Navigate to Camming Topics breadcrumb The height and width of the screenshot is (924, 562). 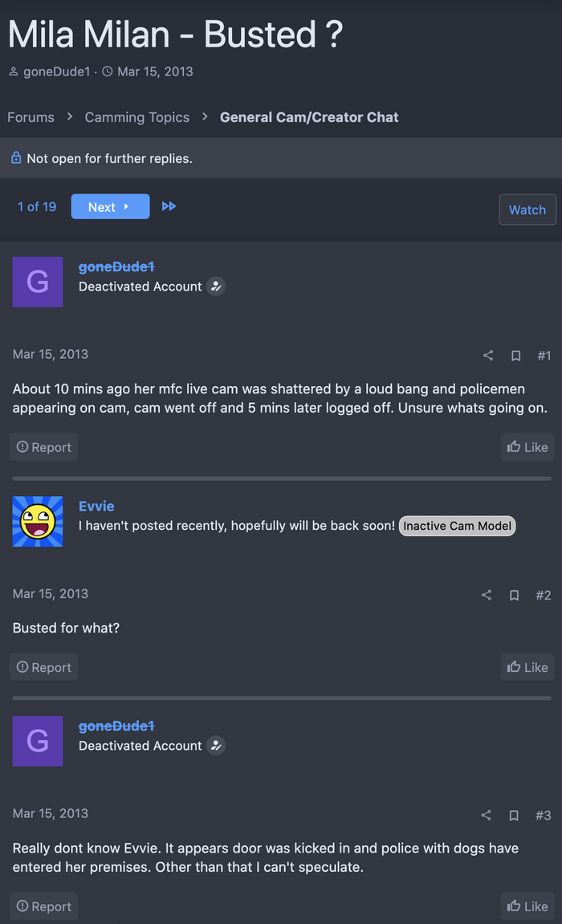(137, 117)
